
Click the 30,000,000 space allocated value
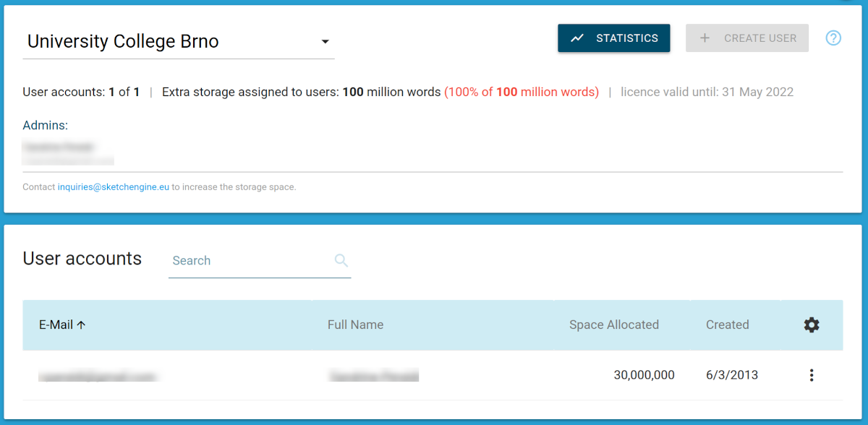(644, 375)
